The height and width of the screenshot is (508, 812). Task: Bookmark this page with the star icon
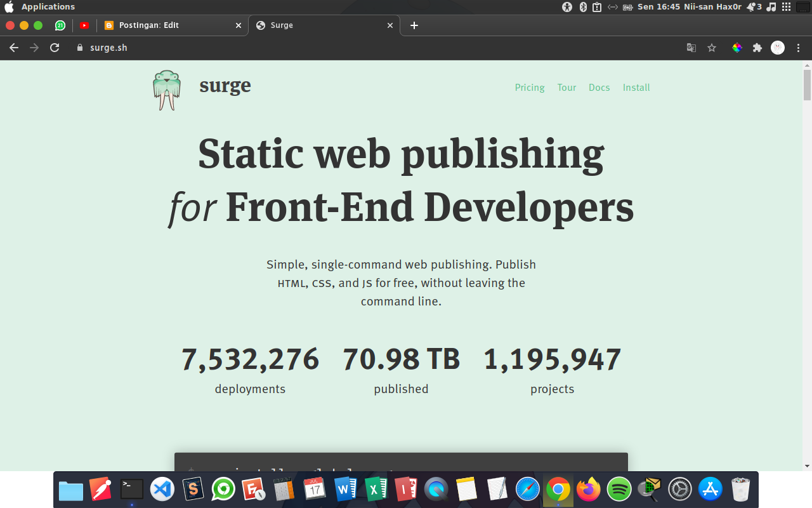click(x=712, y=48)
